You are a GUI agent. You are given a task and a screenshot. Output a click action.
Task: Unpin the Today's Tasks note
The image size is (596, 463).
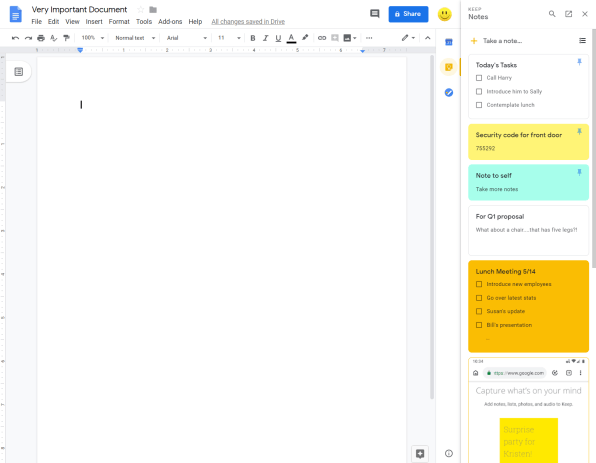(x=579, y=62)
